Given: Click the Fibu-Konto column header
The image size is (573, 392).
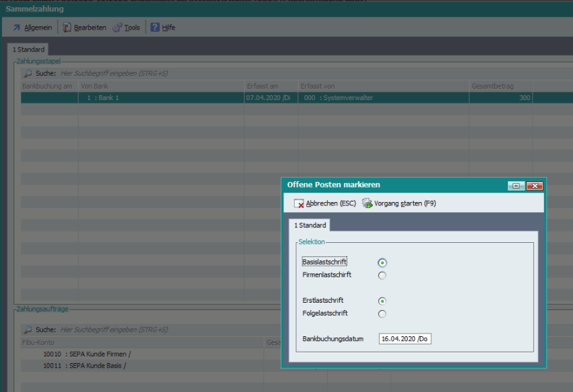Looking at the screenshot, I should pyautogui.click(x=142, y=342).
